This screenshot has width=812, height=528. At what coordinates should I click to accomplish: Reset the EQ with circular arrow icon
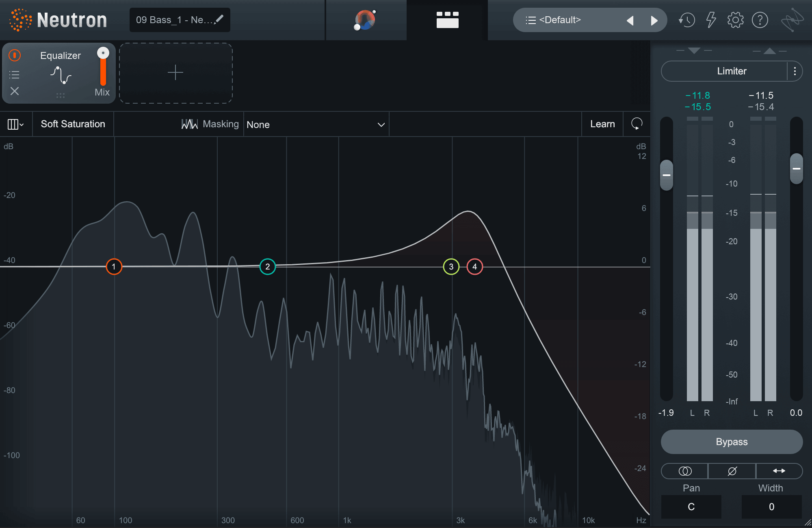(637, 124)
